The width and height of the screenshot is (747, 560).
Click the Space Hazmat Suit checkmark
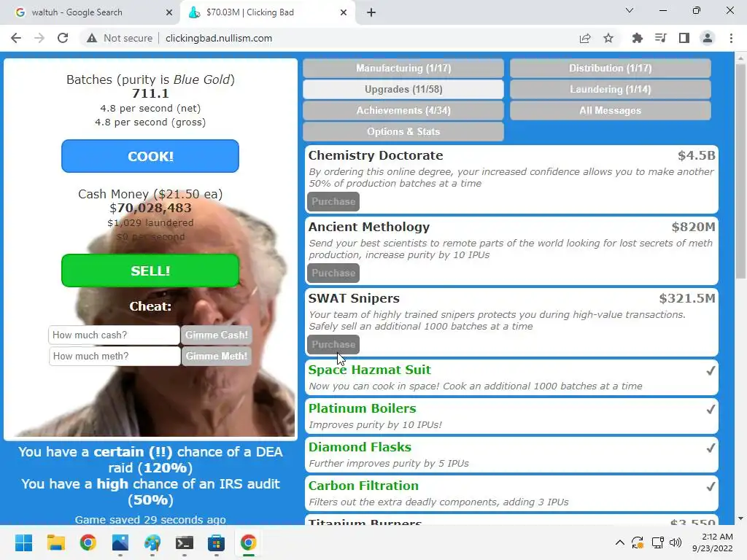point(711,370)
